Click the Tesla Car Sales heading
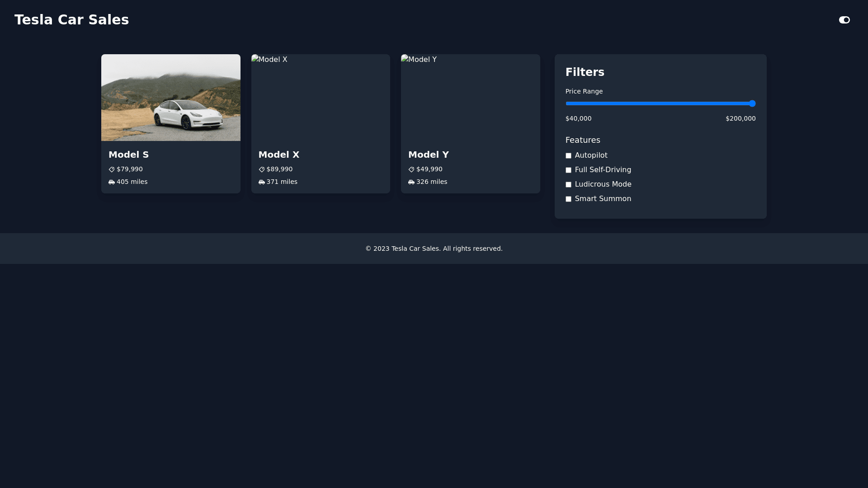The height and width of the screenshot is (488, 868). 71,20
